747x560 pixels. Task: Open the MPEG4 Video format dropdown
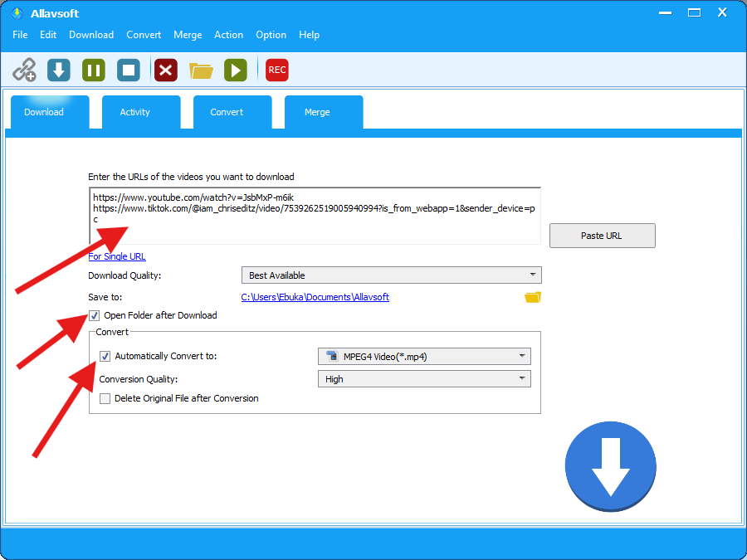424,356
